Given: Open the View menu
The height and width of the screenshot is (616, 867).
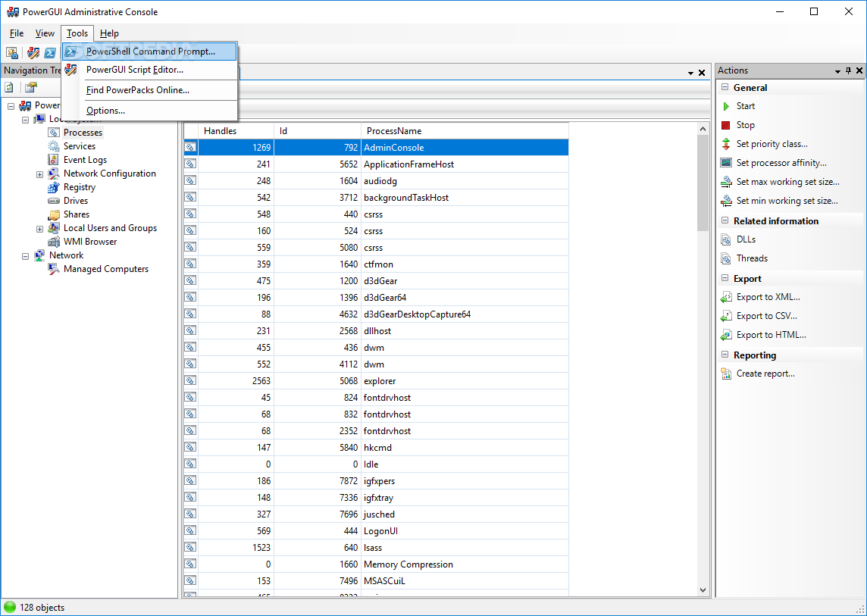Looking at the screenshot, I should (45, 33).
